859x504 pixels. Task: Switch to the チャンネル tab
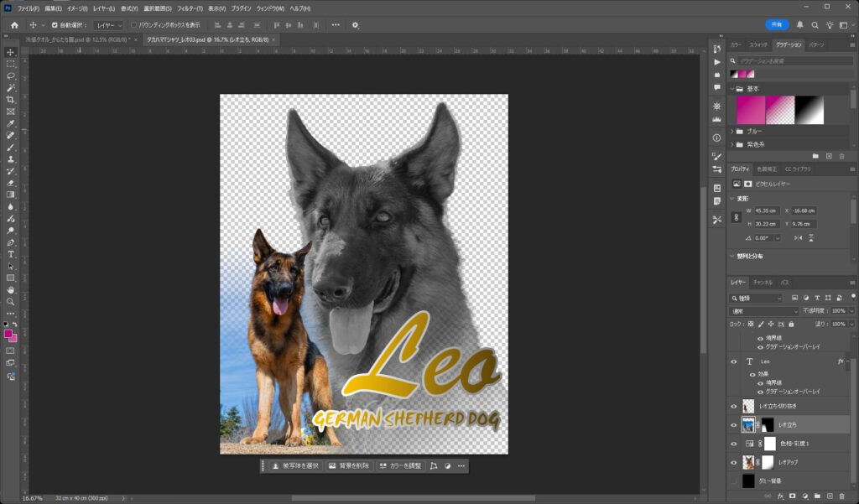pos(763,283)
